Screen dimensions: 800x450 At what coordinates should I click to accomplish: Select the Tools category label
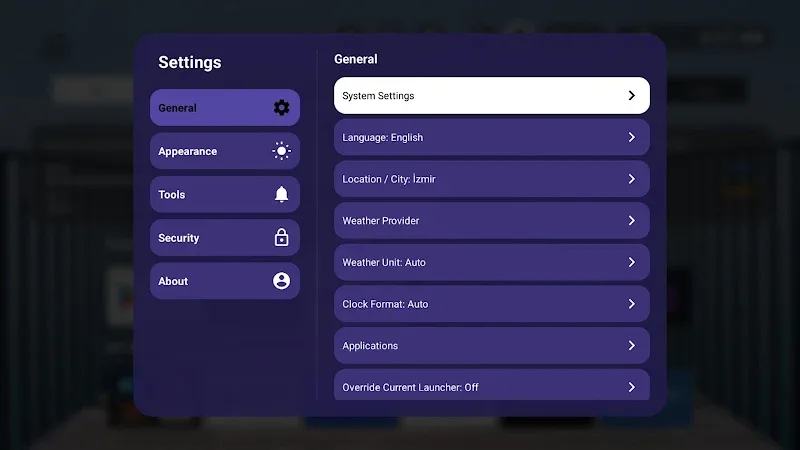click(171, 194)
